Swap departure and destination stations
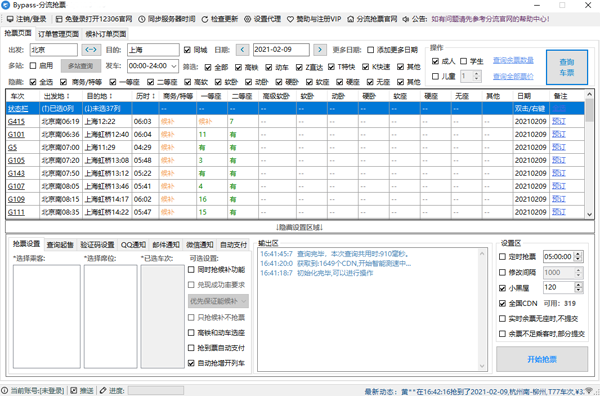Image resolution: width=600 pixels, height=396 pixels. tap(91, 50)
